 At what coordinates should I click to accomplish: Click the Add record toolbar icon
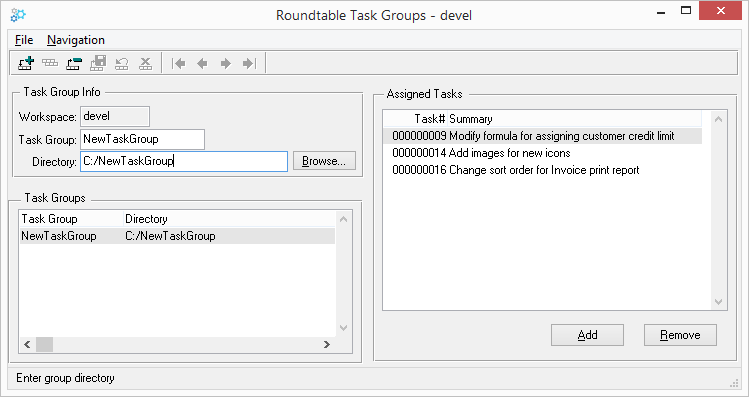(26, 63)
